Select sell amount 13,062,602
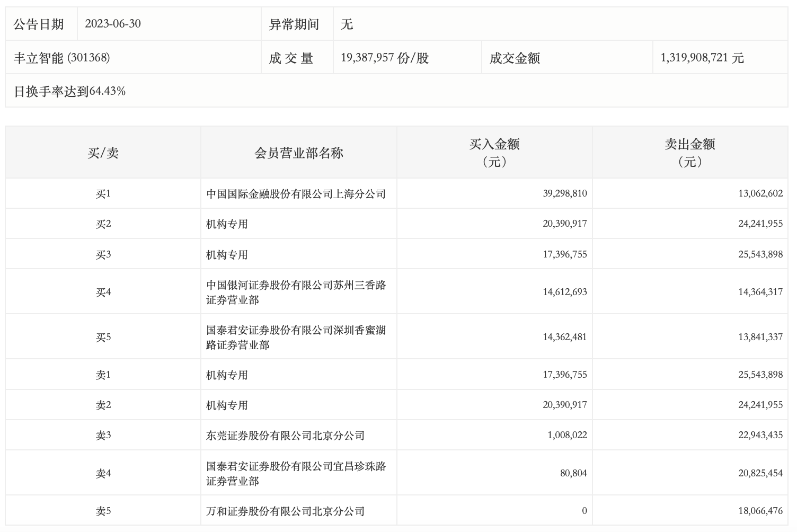797x532 pixels. click(760, 193)
